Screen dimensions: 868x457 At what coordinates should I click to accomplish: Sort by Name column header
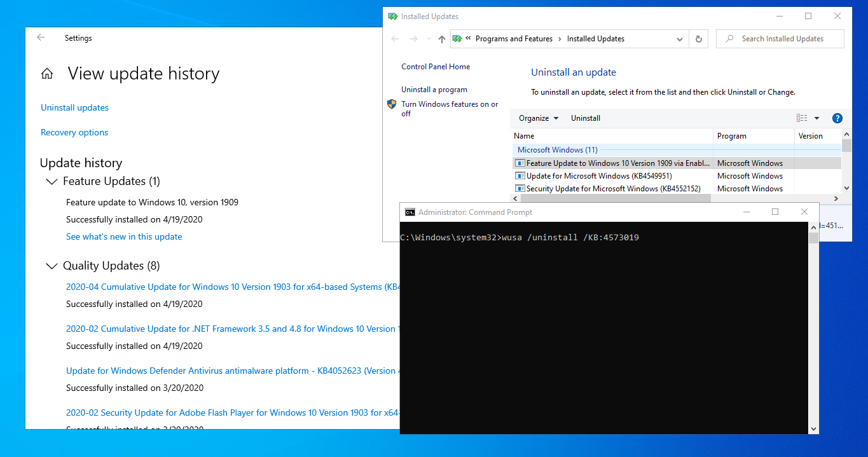pos(612,136)
